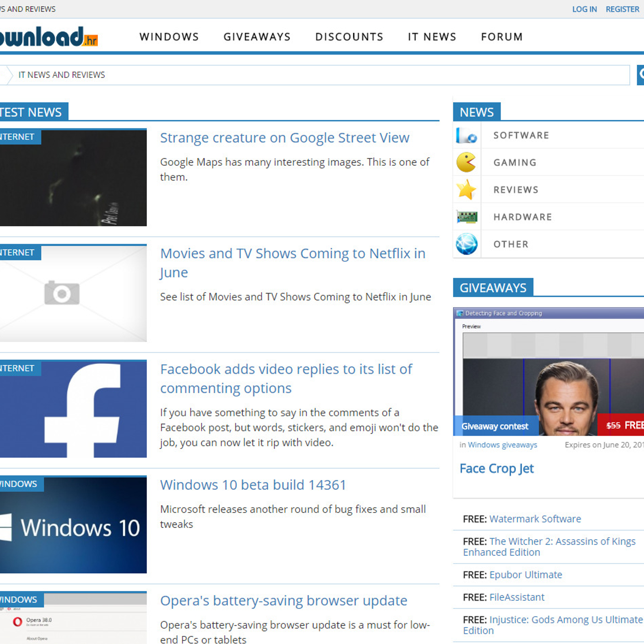Screen dimensions: 644x644
Task: Click the download.hr site logo
Action: click(x=49, y=37)
